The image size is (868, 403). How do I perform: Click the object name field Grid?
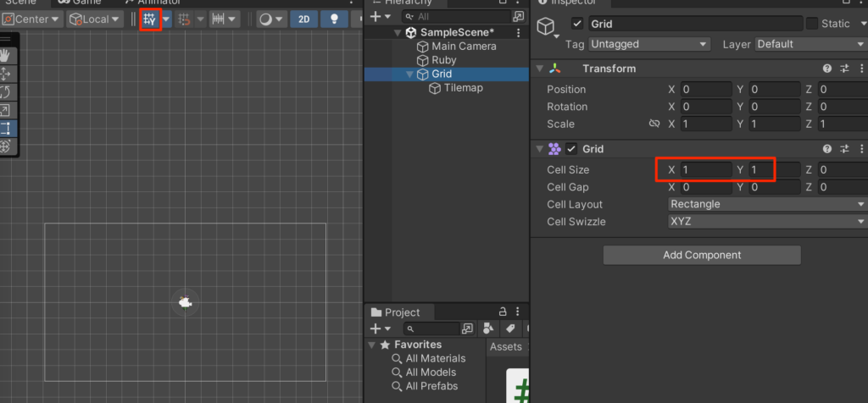695,24
